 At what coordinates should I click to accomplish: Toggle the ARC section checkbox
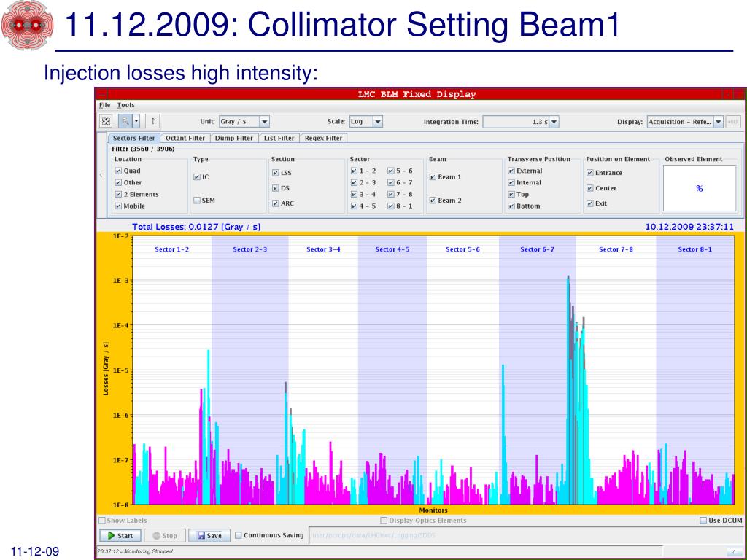click(x=275, y=203)
